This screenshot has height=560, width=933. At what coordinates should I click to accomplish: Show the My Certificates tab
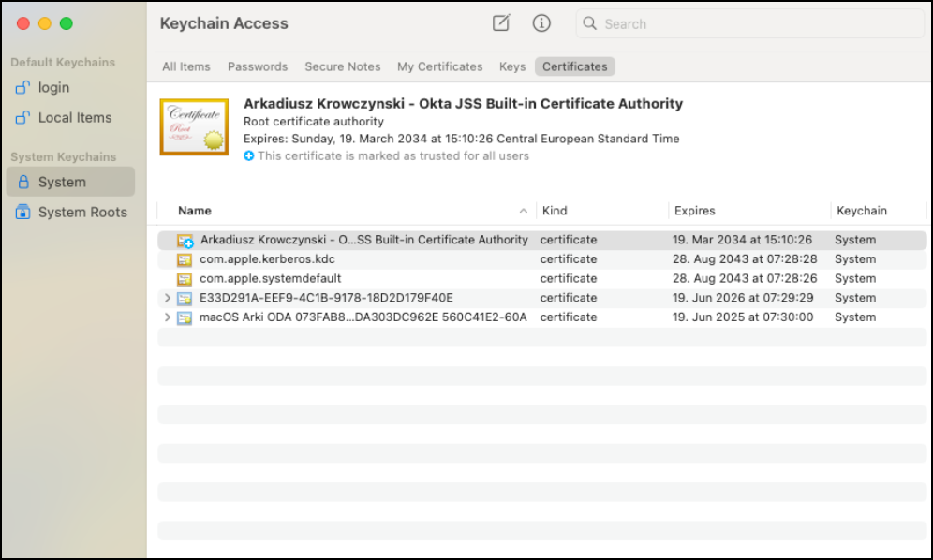(x=439, y=66)
